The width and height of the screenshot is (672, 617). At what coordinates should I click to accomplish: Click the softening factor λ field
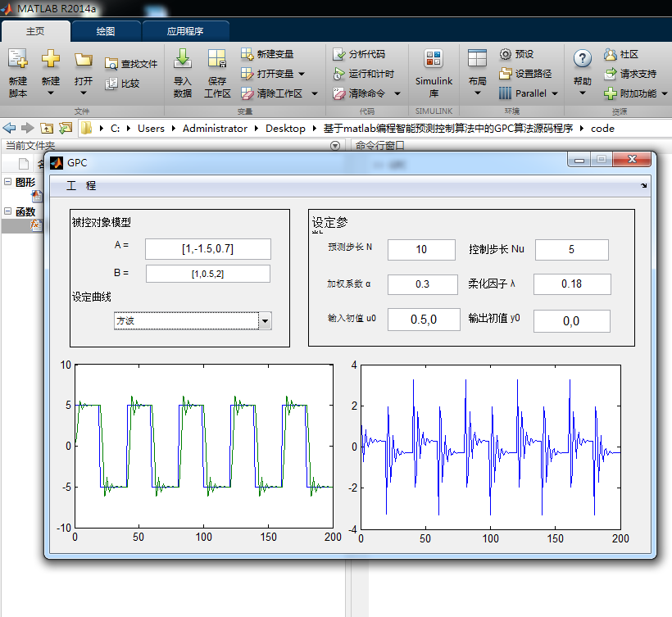coord(572,284)
